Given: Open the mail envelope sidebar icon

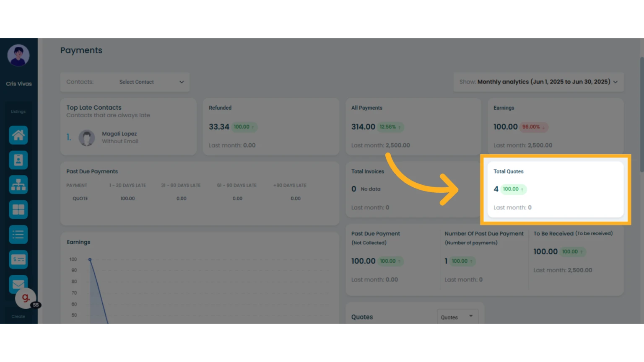Looking at the screenshot, I should (x=18, y=284).
